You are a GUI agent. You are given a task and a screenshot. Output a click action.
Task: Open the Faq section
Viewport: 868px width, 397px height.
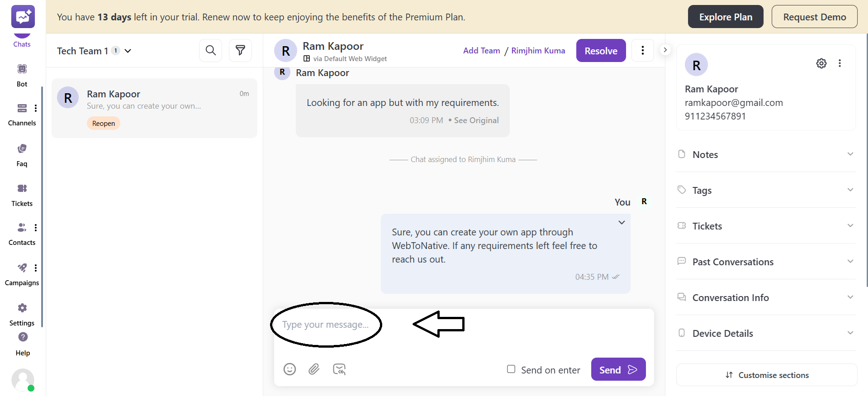click(x=22, y=154)
